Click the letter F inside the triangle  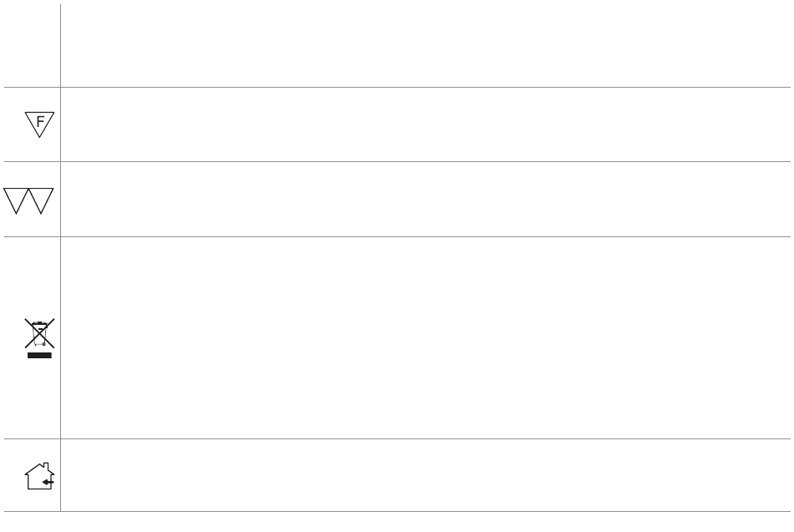pos(39,119)
